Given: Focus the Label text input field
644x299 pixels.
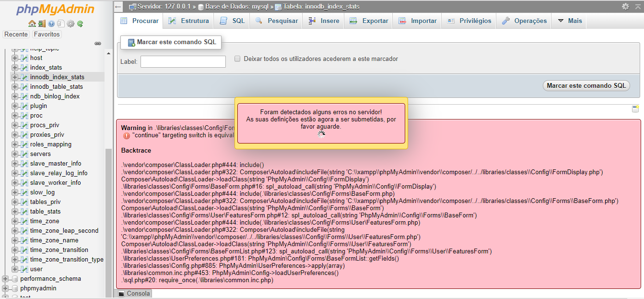Looking at the screenshot, I should pyautogui.click(x=183, y=61).
